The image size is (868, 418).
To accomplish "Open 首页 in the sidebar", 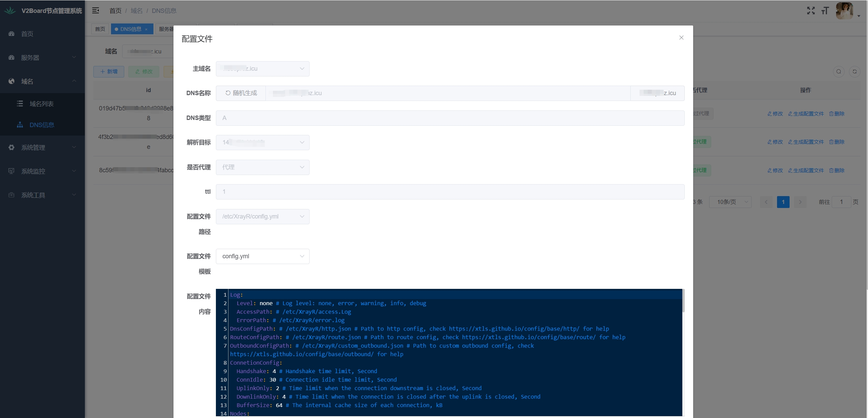I will 27,34.
